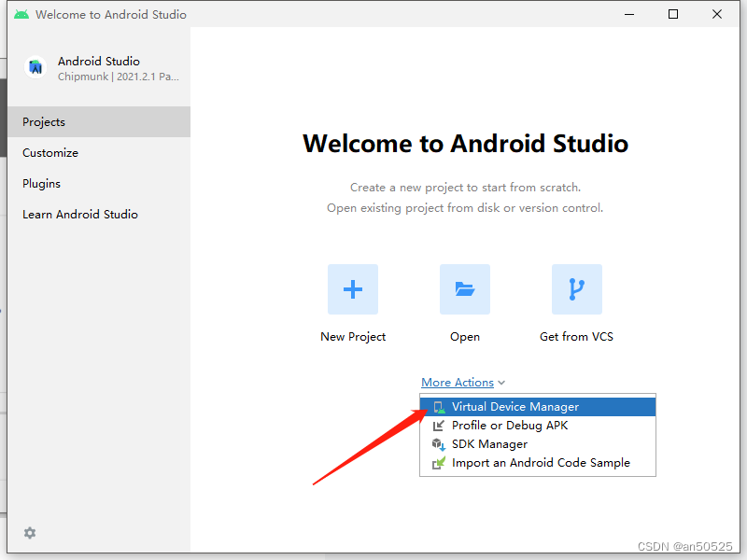Click the Get from VCS label
Viewport: 747px width, 560px height.
[x=576, y=337]
